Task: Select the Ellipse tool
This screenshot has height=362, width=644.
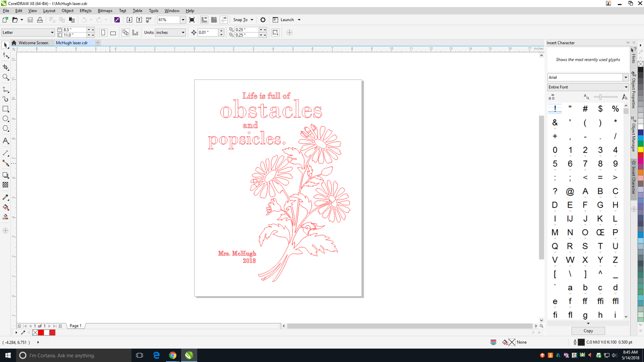Action: (x=6, y=119)
